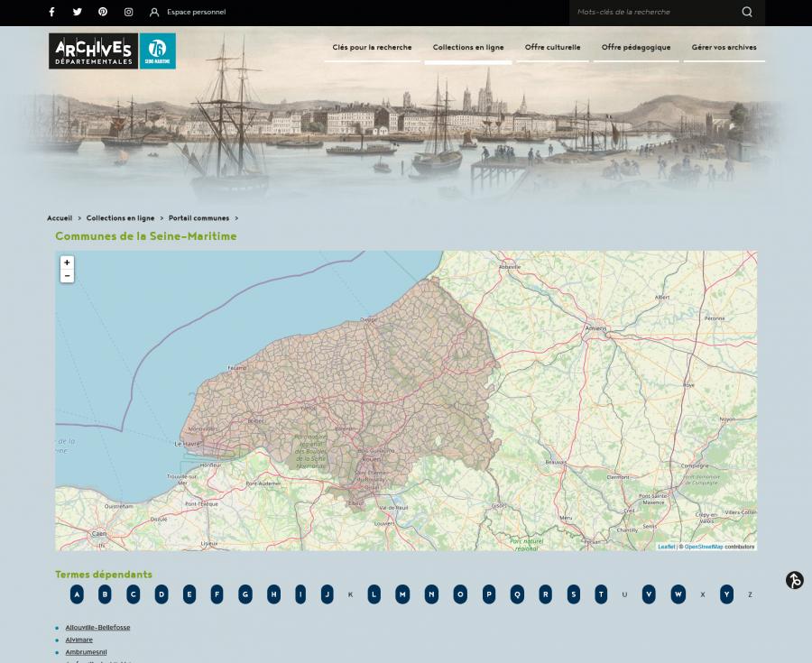Click the Lisieux label on the map

(x=209, y=543)
